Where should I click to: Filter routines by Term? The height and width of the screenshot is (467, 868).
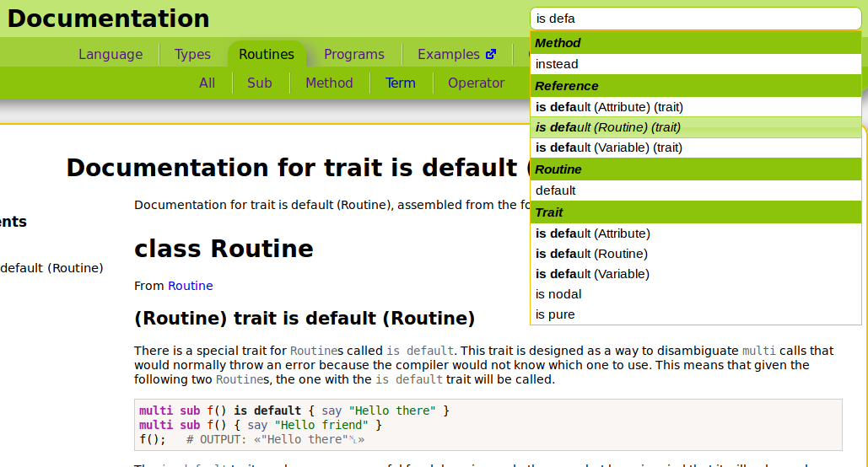point(400,83)
